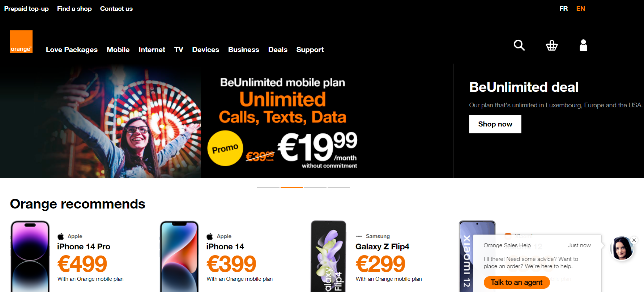Select the third carousel slide indicator

[315, 187]
